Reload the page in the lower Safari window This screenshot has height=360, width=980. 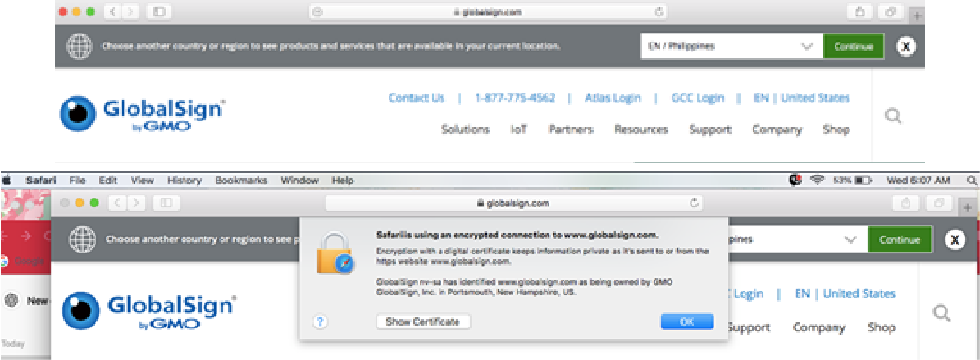[695, 203]
